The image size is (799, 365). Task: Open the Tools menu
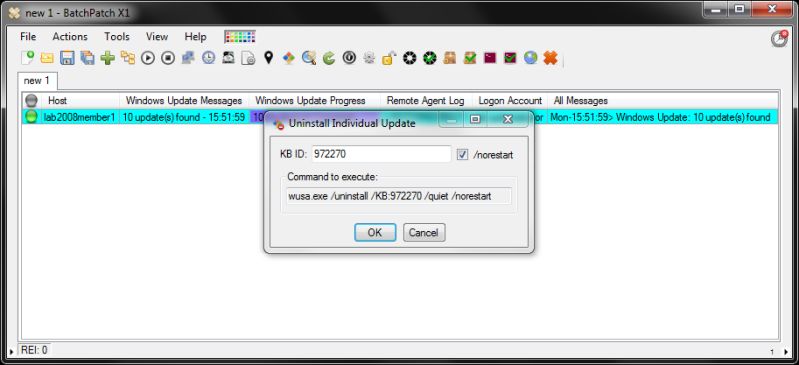coord(117,37)
